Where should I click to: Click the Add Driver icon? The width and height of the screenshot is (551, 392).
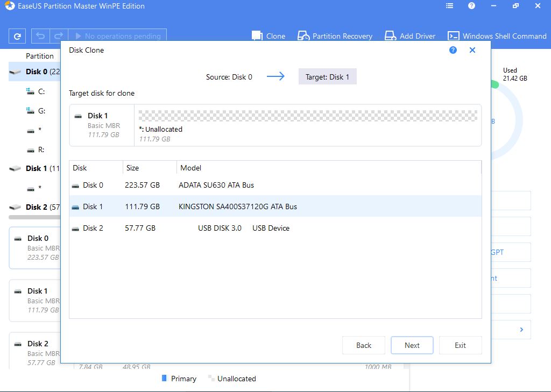pos(391,36)
